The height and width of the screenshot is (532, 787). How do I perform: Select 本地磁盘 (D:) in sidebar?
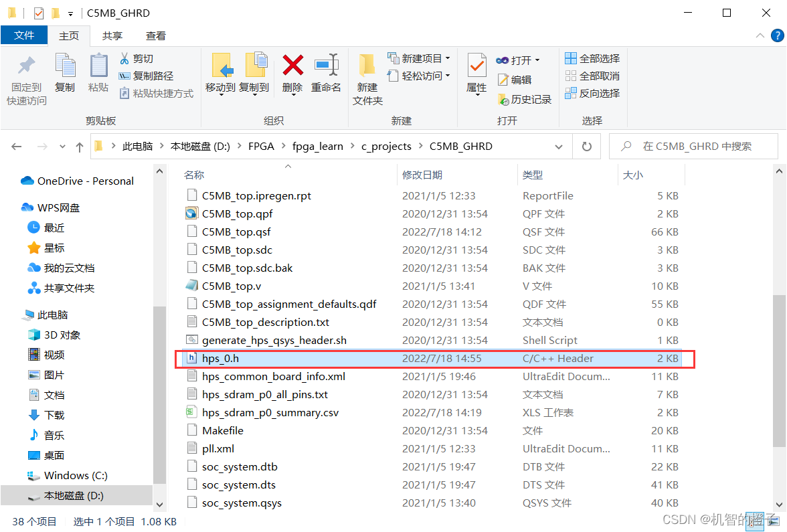pyautogui.click(x=76, y=495)
